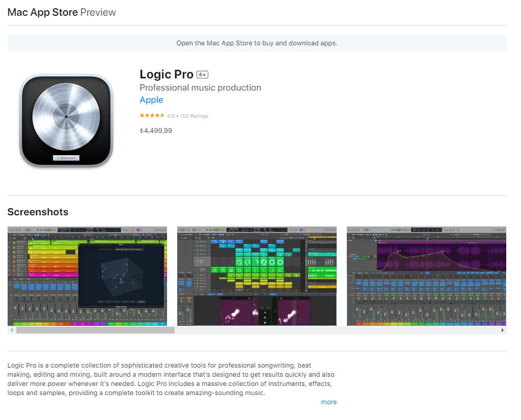Expand description with the more link

(x=328, y=402)
